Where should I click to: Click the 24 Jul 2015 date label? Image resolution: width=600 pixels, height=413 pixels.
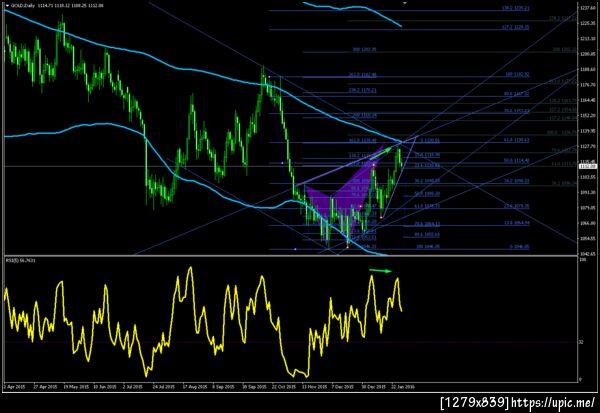pos(164,387)
